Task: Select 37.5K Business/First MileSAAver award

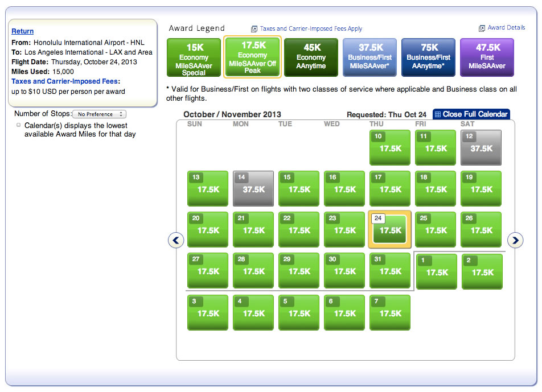Action: click(x=369, y=57)
